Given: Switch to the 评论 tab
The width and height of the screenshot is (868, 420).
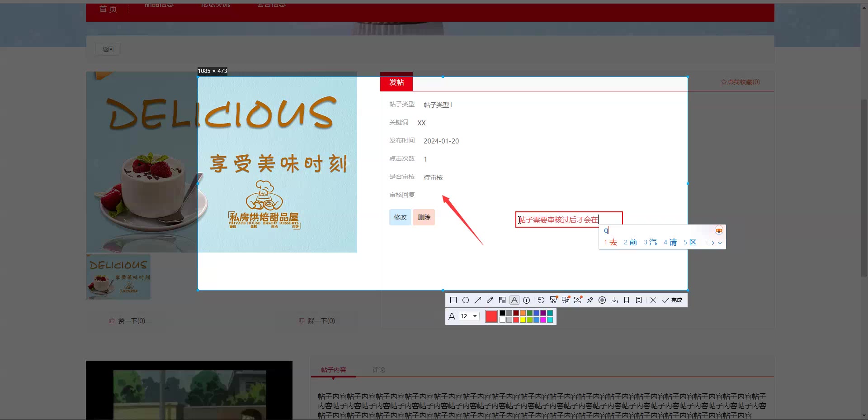Looking at the screenshot, I should (x=379, y=370).
